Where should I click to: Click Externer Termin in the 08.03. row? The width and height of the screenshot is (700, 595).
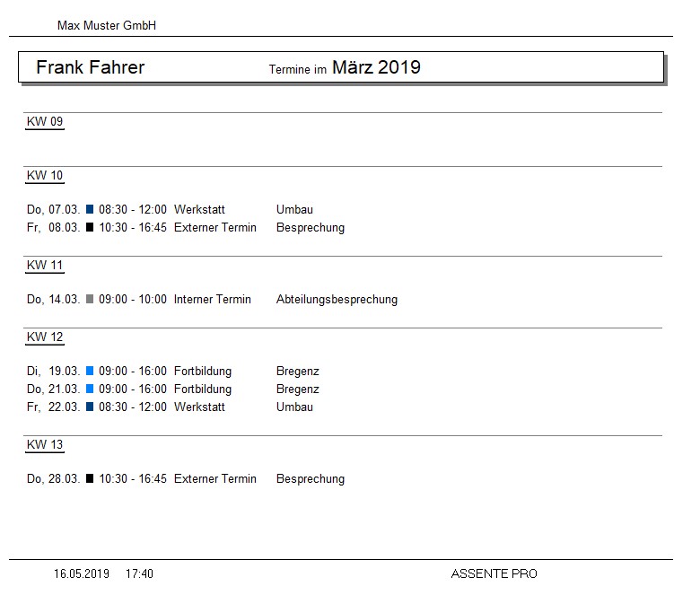[x=215, y=227]
